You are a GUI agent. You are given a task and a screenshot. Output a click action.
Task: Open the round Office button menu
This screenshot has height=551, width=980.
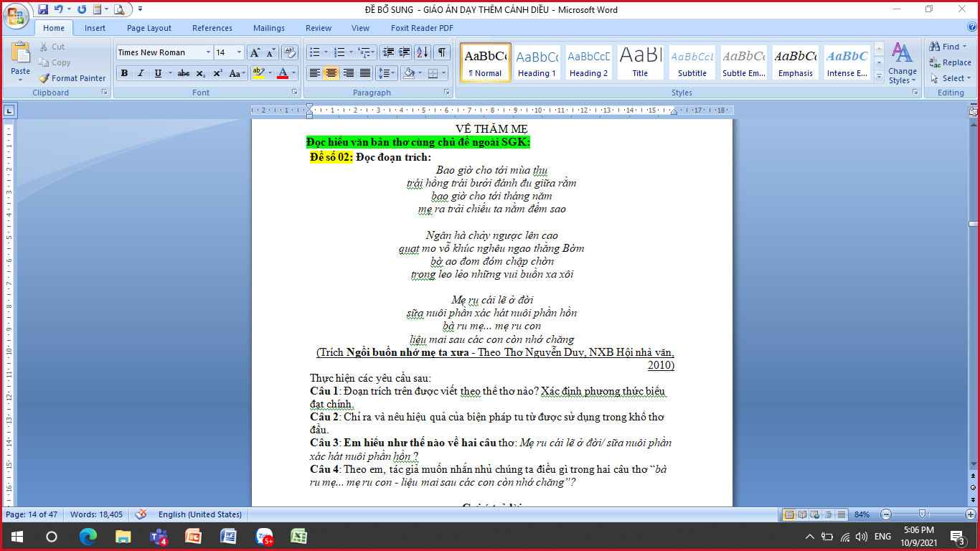point(17,16)
